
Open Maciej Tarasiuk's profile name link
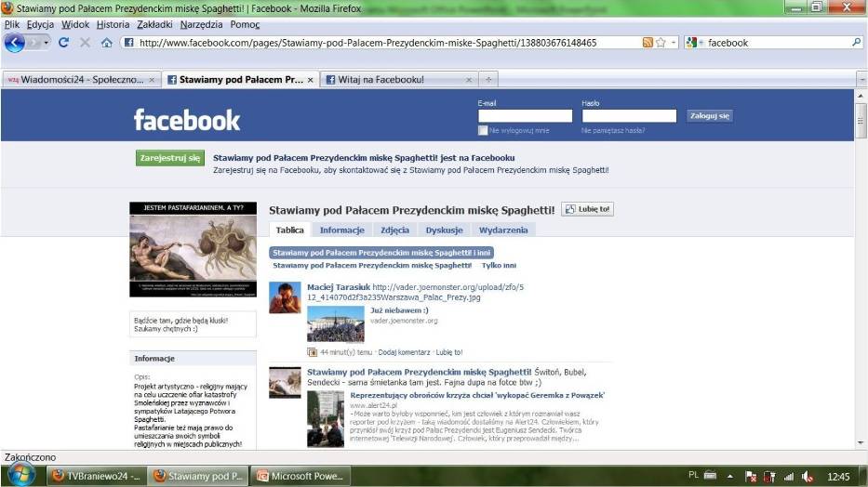339,287
